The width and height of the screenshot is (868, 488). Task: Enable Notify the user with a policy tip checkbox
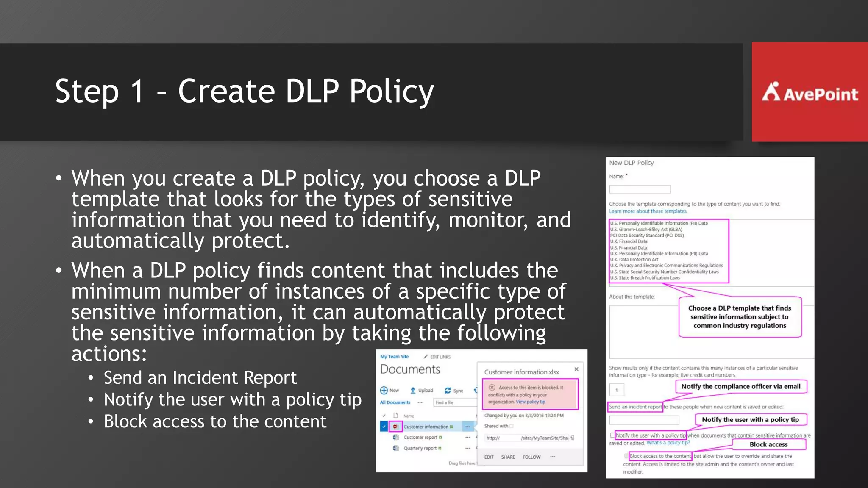coord(612,435)
